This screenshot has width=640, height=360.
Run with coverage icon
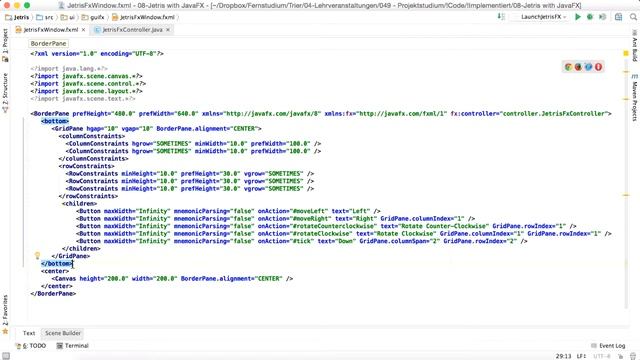(602, 17)
